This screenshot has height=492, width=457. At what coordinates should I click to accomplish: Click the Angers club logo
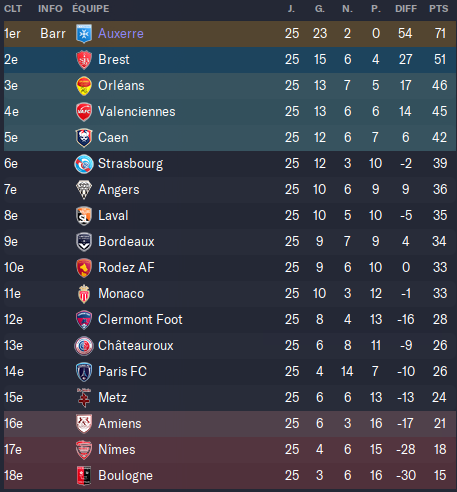pos(84,190)
